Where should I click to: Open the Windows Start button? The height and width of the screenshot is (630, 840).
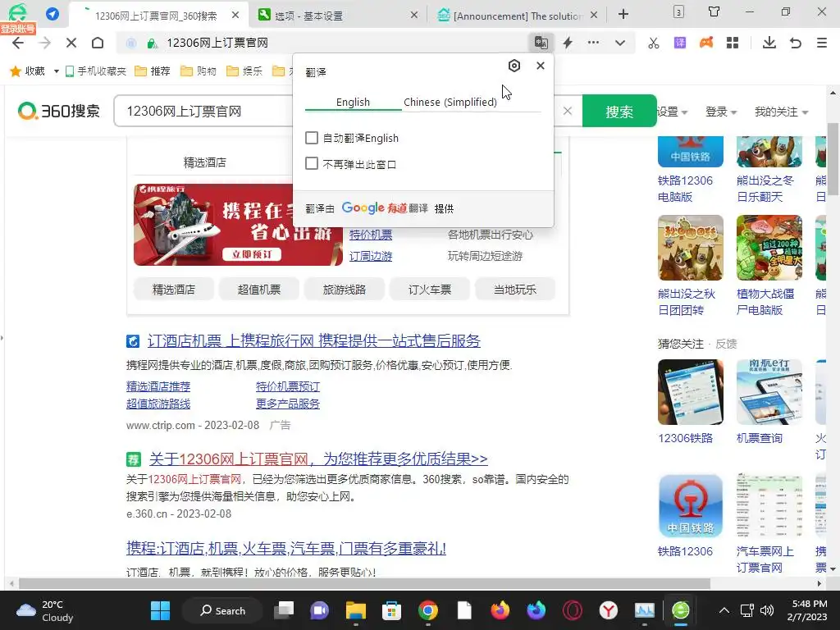(160, 610)
